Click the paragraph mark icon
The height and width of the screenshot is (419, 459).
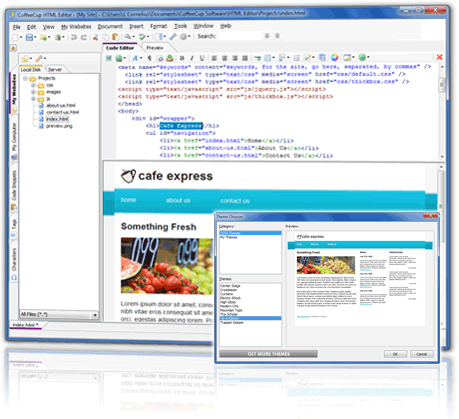click(150, 58)
